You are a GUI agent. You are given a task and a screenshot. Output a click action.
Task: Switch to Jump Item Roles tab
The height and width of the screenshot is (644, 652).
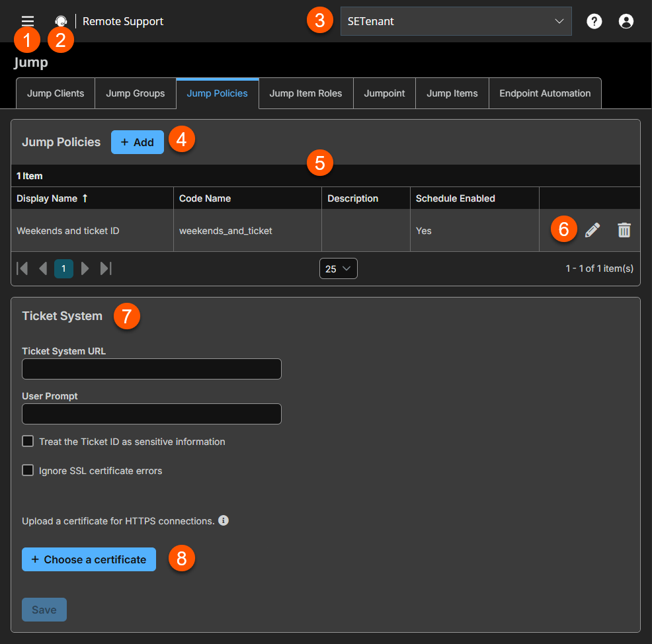(306, 93)
